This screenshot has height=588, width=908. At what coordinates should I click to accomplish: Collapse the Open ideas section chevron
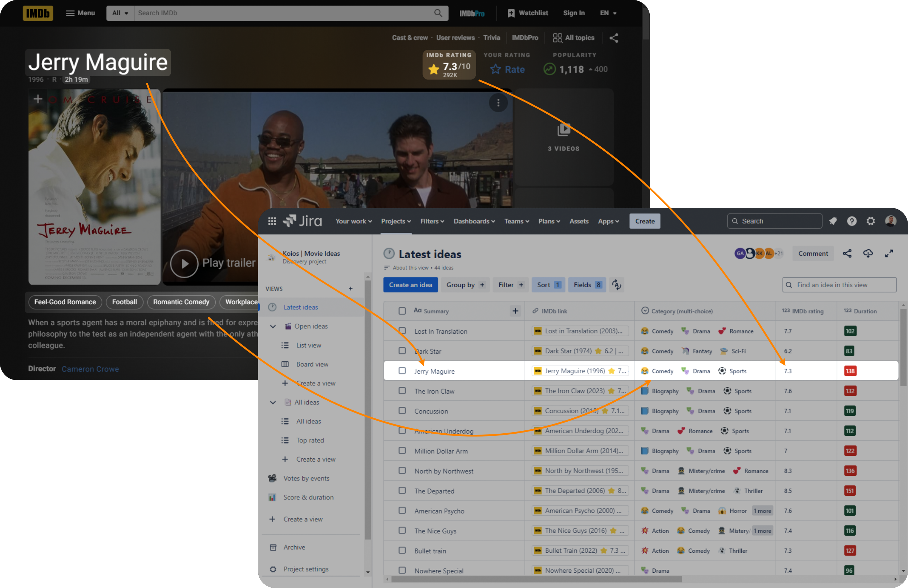[273, 327]
